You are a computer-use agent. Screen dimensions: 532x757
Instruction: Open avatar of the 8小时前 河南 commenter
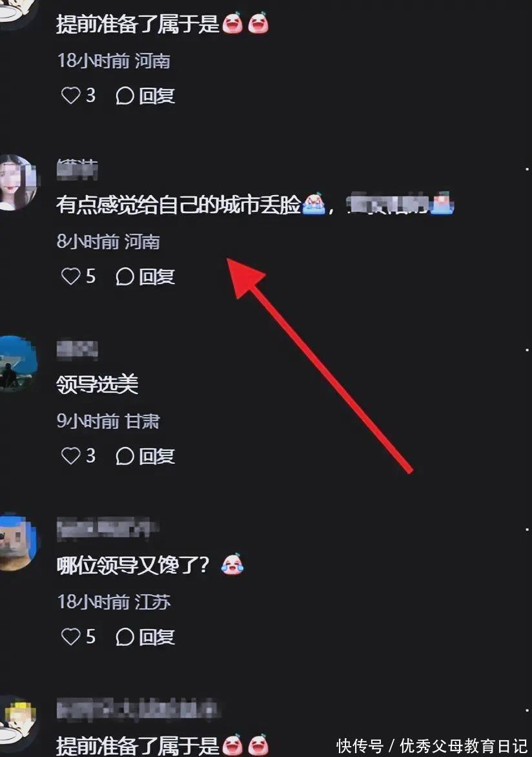[17, 183]
